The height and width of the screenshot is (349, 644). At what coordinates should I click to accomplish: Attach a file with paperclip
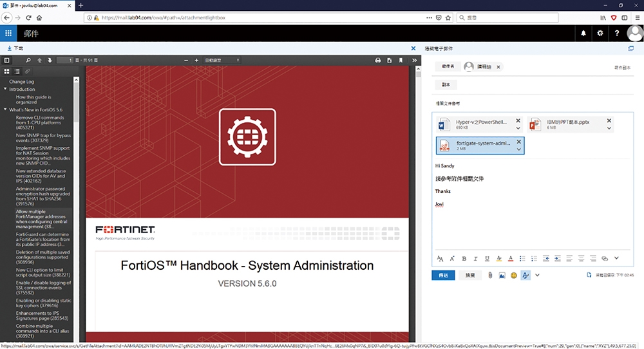point(490,276)
